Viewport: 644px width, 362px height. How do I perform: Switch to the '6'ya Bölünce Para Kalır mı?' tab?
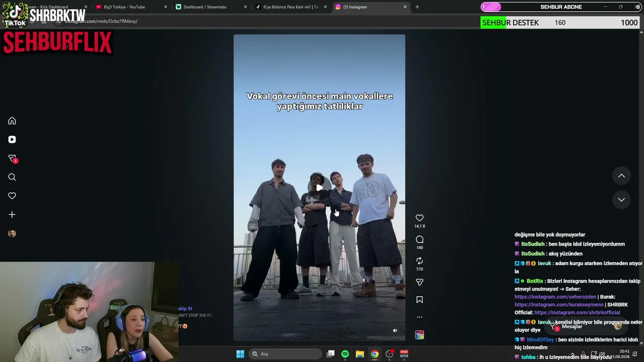pos(291,7)
